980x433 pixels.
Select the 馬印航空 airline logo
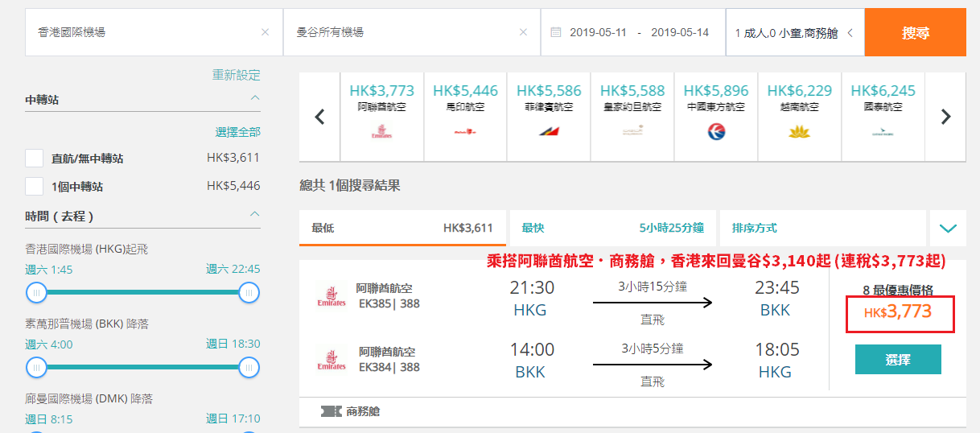[x=466, y=133]
